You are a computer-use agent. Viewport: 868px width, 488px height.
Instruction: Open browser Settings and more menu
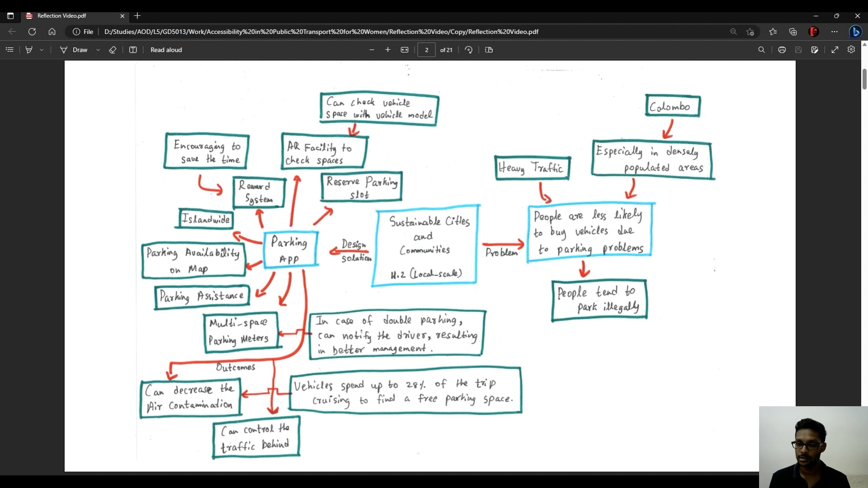(835, 32)
